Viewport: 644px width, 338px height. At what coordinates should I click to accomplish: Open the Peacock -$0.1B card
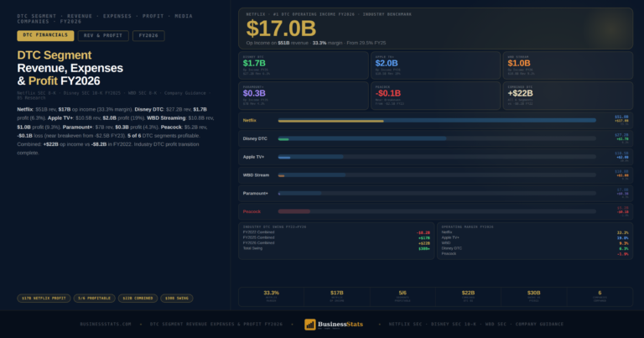(436, 96)
